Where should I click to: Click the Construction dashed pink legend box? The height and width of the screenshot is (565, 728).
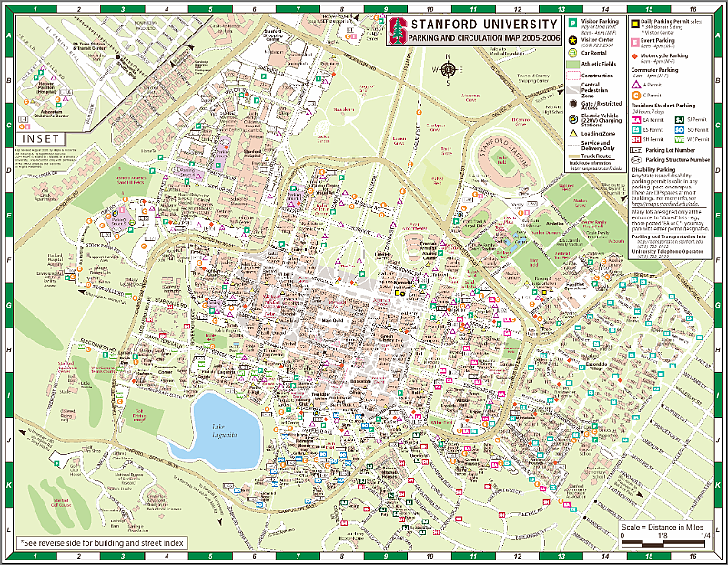(x=573, y=76)
